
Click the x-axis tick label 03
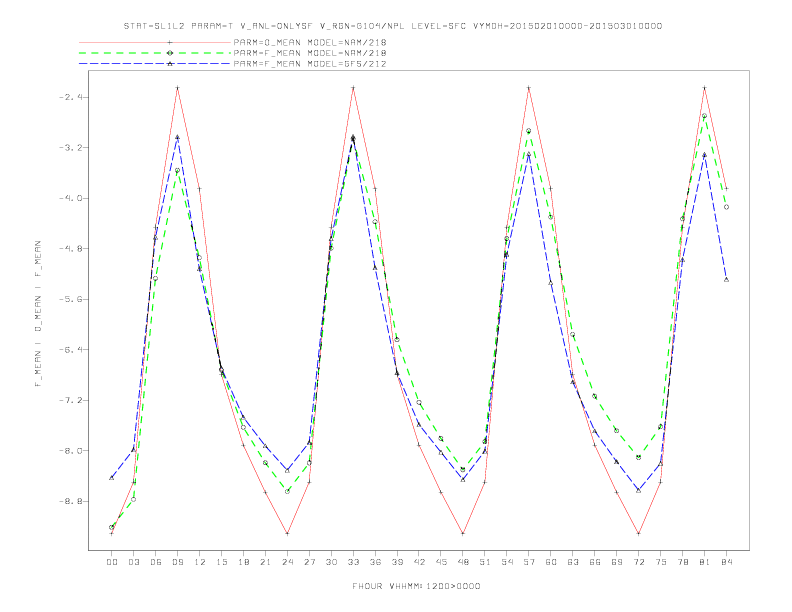[133, 562]
